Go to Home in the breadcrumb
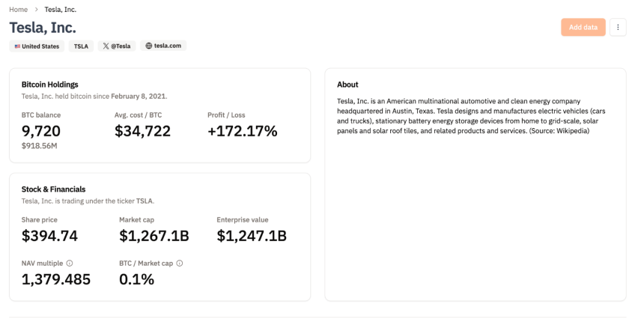This screenshot has width=644, height=319. pyautogui.click(x=19, y=10)
